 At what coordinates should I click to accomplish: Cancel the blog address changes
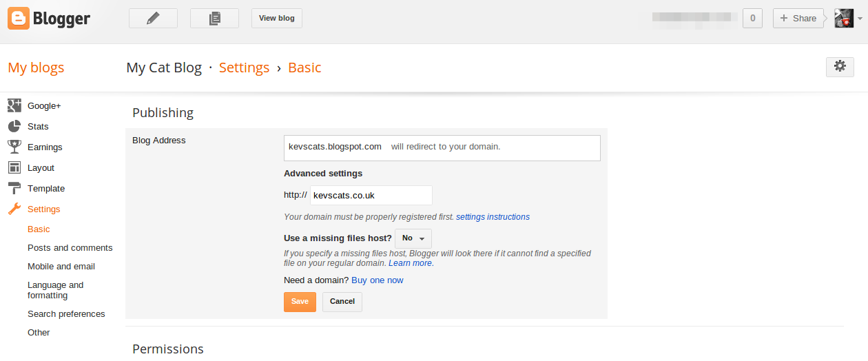(x=342, y=302)
